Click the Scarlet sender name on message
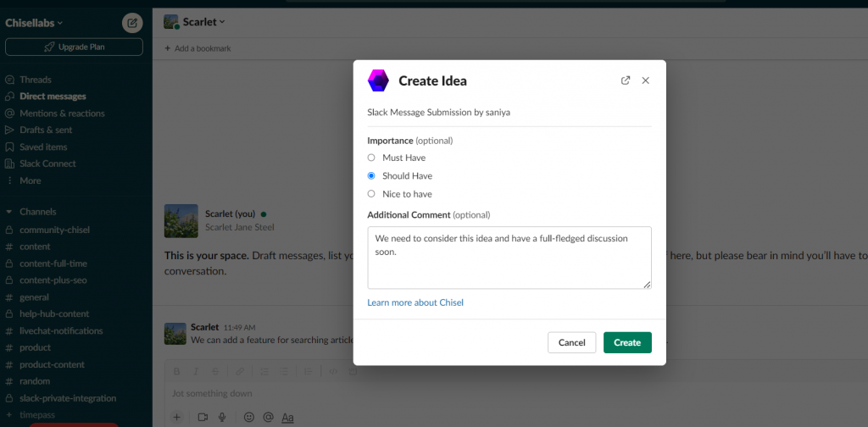The height and width of the screenshot is (427, 868). 205,327
